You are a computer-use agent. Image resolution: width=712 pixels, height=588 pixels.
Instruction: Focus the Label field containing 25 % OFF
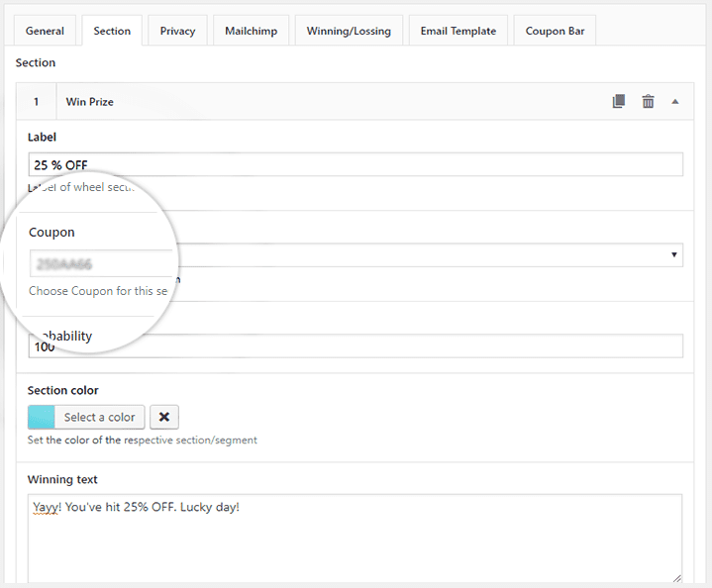tap(355, 164)
